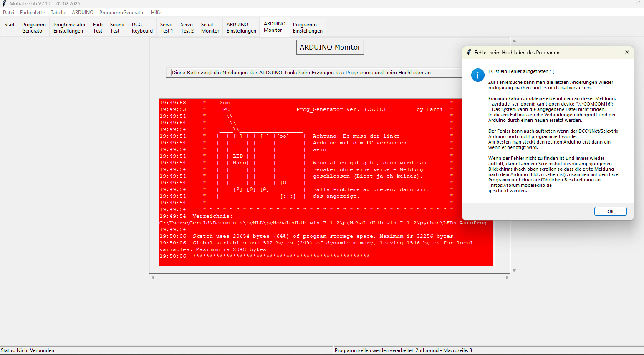Click the blue info icon in error dialog

[x=477, y=75]
